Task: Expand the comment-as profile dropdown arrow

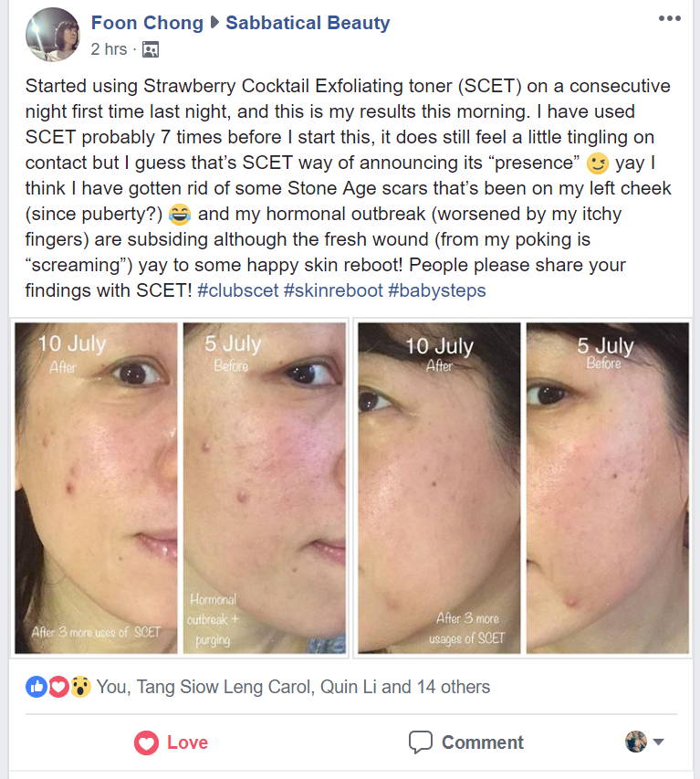Action: click(658, 742)
